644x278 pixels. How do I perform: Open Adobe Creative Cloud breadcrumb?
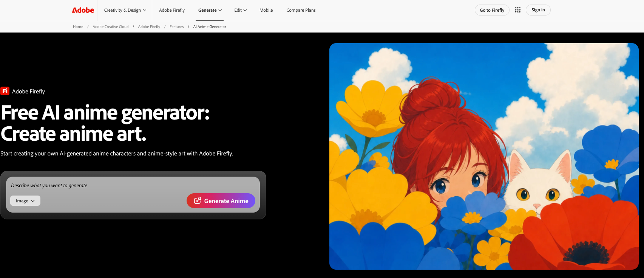pos(110,27)
